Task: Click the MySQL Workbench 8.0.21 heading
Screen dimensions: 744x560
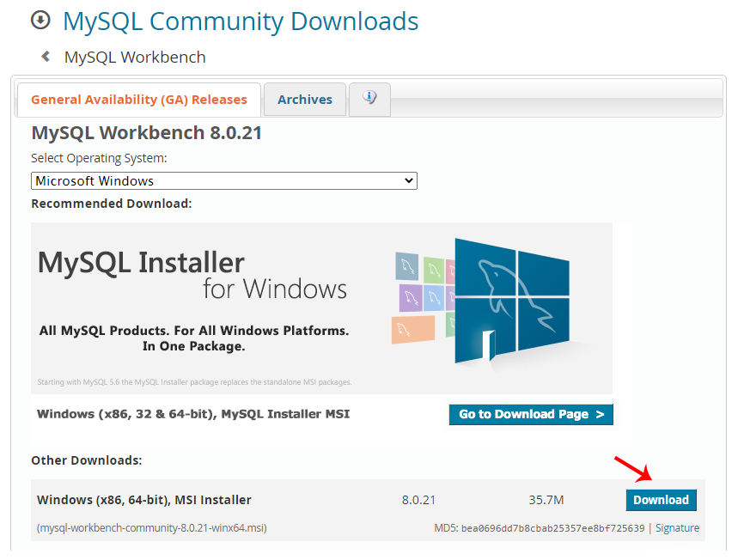Action: coord(147,133)
